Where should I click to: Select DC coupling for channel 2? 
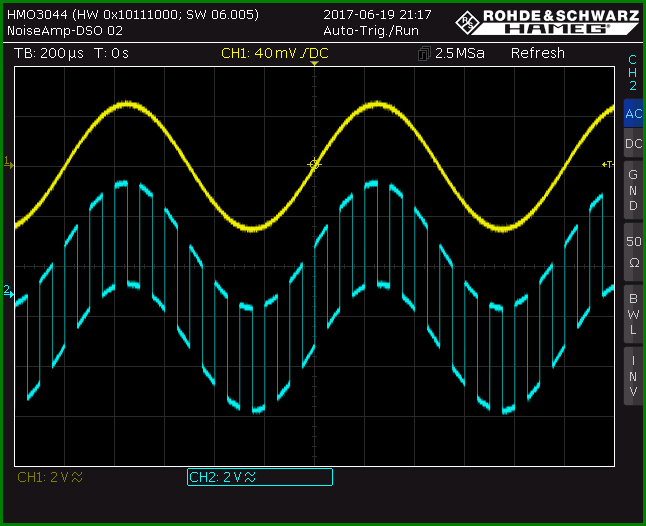pyautogui.click(x=633, y=143)
